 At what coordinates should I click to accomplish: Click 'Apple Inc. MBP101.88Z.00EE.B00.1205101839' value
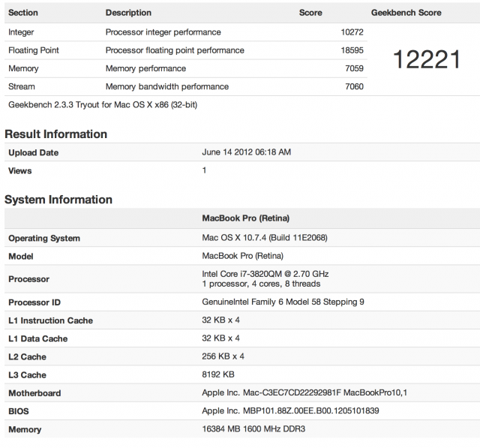290,410
